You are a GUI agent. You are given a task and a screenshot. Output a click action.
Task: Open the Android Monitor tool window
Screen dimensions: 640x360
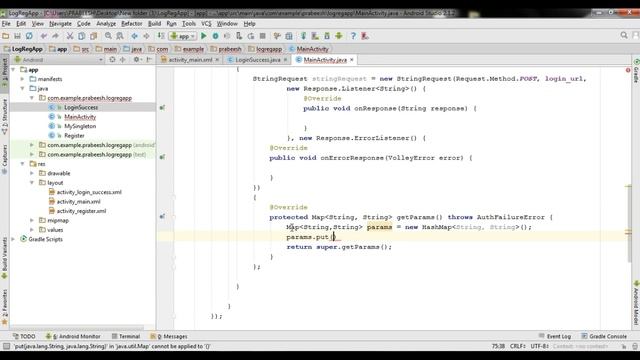73,336
